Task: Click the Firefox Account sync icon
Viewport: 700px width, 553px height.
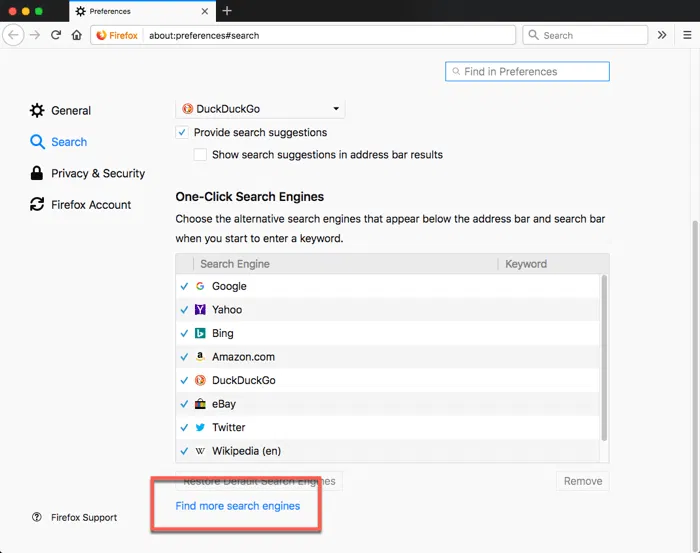Action: 37,204
